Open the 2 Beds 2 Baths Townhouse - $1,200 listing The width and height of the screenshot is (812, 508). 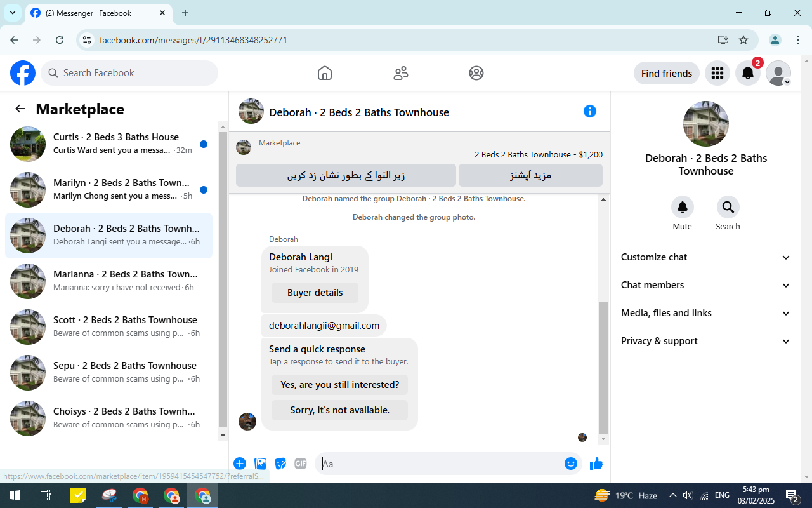tap(538, 154)
